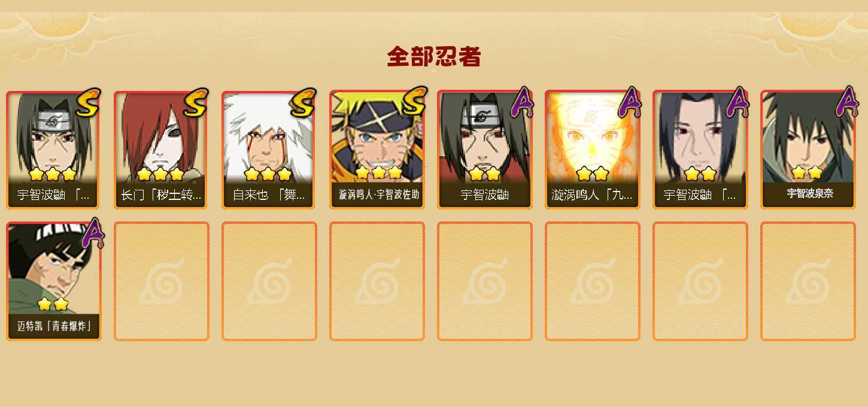868x407 pixels.
Task: Click the S rank badge on 长门 card
Action: 195,102
